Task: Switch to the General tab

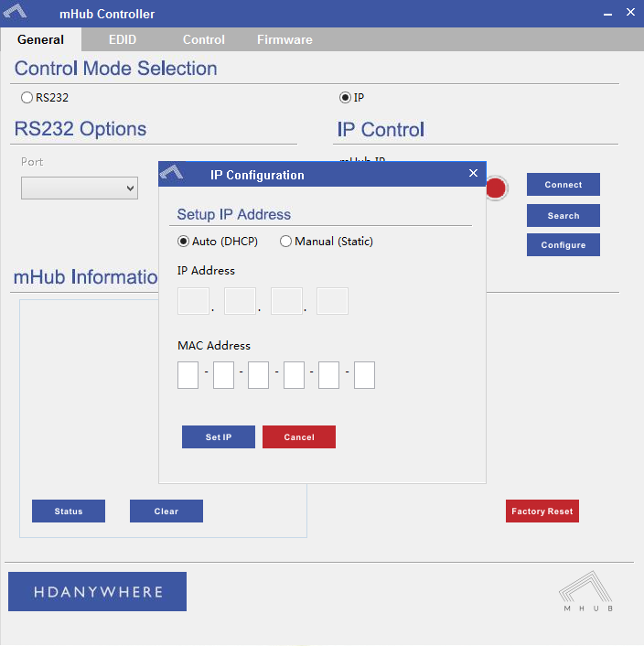Action: pyautogui.click(x=40, y=39)
